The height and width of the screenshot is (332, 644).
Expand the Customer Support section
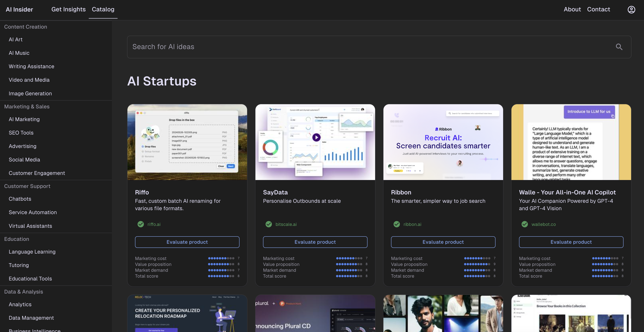click(27, 186)
